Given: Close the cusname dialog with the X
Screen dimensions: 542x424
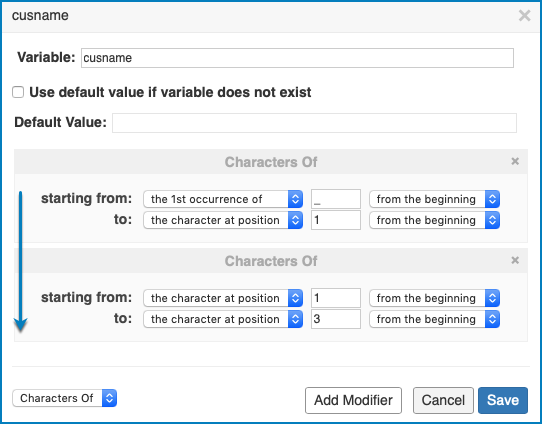Looking at the screenshot, I should pos(524,16).
